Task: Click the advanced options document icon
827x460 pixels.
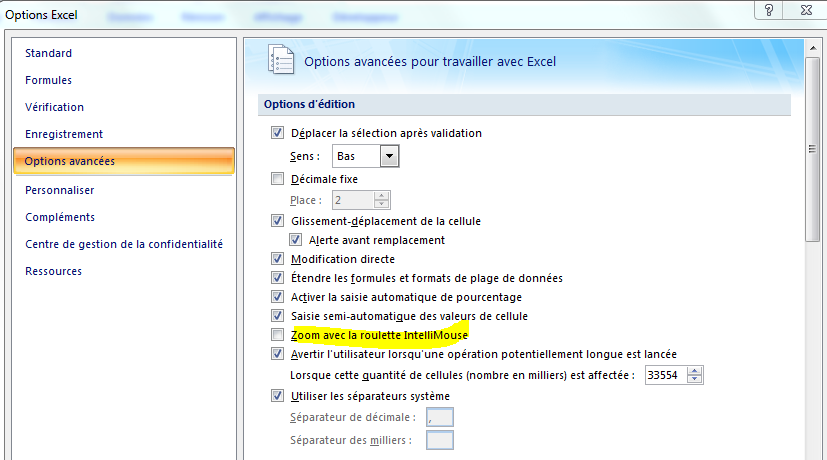Action: pyautogui.click(x=281, y=60)
